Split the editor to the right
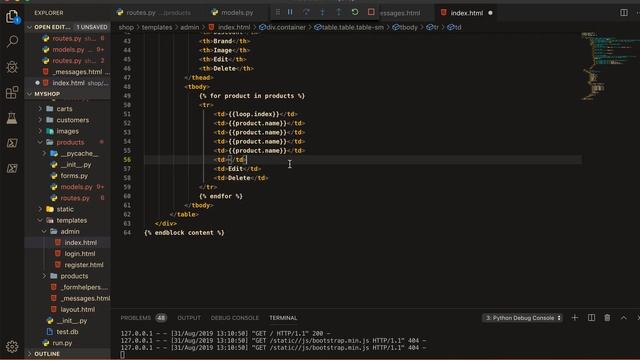This screenshot has width=640, height=360. 624,13
